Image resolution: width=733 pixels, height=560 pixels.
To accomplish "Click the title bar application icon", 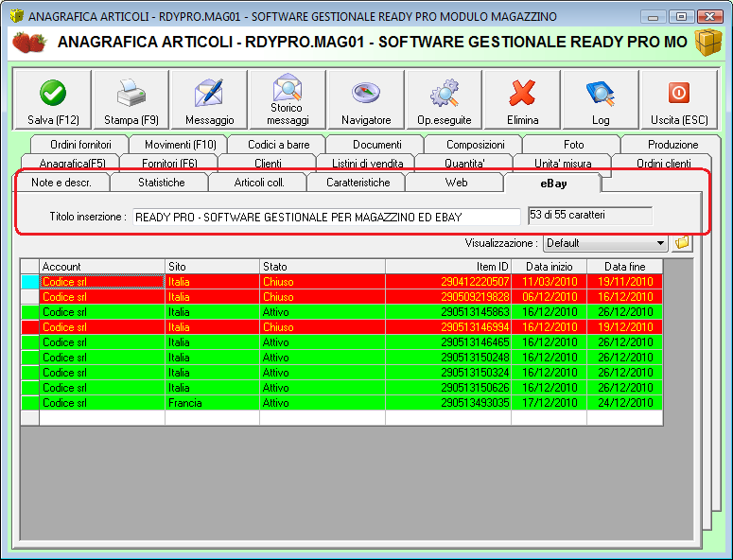I will 17,16.
